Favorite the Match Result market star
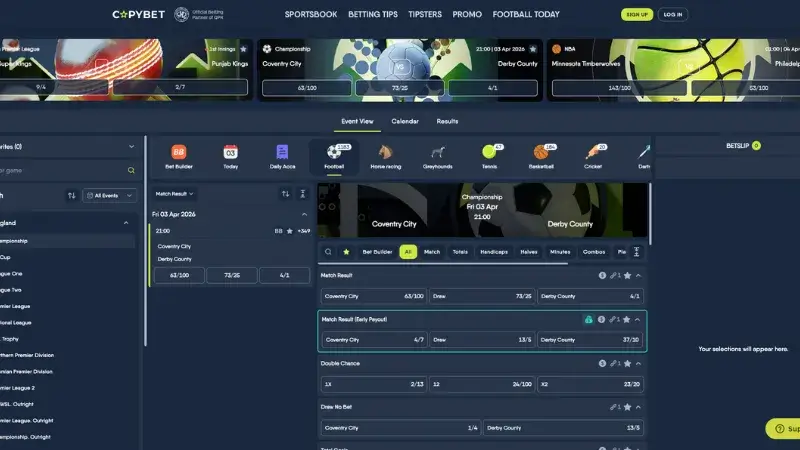Screen dimensions: 800x450 627,275
